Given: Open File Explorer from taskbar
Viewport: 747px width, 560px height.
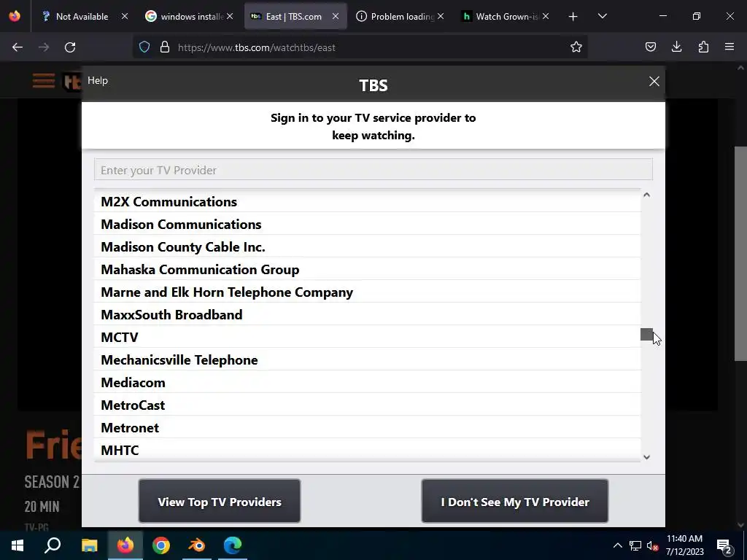Looking at the screenshot, I should [x=89, y=545].
